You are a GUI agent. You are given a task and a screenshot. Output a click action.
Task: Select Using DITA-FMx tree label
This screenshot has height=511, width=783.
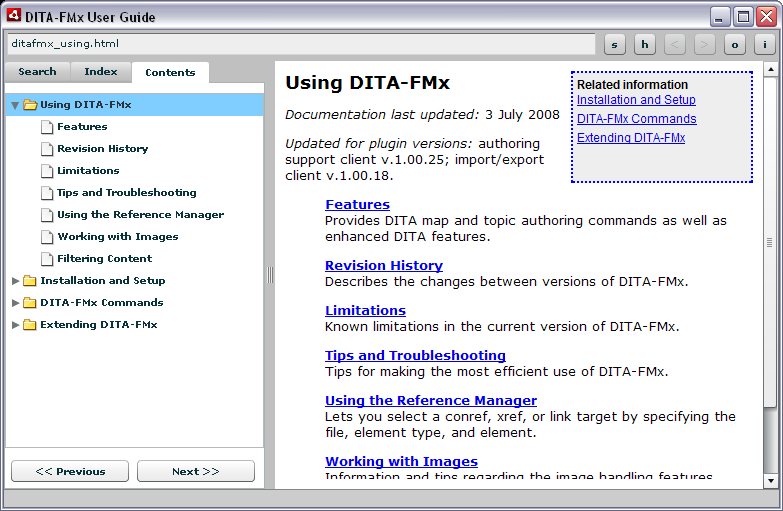pos(86,105)
